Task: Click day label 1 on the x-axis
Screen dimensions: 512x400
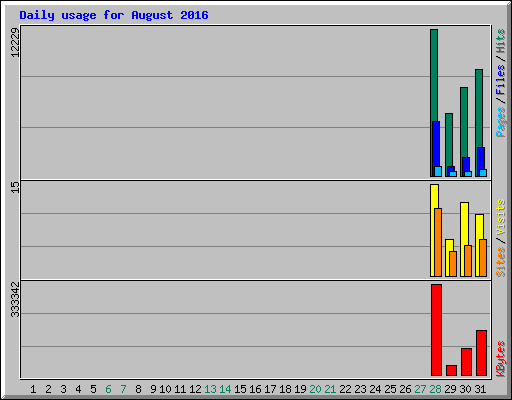Action: pos(33,389)
